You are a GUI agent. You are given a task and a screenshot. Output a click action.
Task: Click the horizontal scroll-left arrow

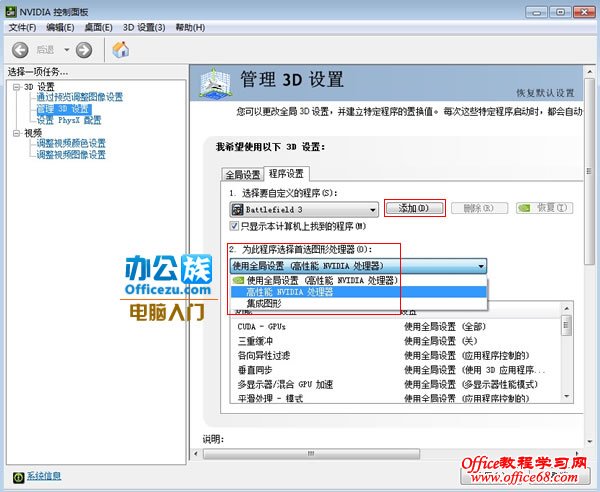point(196,454)
